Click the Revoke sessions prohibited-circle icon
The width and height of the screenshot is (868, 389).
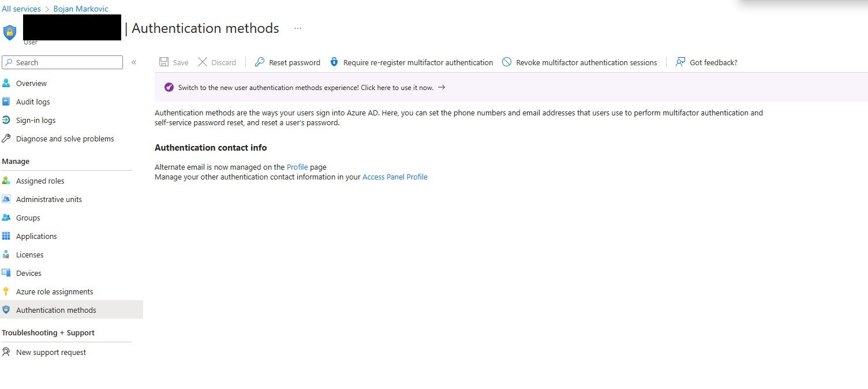coord(507,62)
